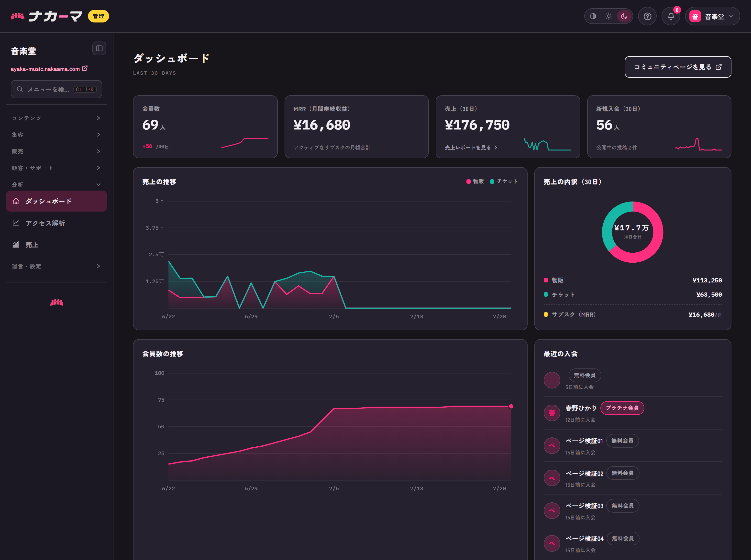751x560 pixels.
Task: Click the プラチナ会員 badge
Action: click(x=622, y=408)
